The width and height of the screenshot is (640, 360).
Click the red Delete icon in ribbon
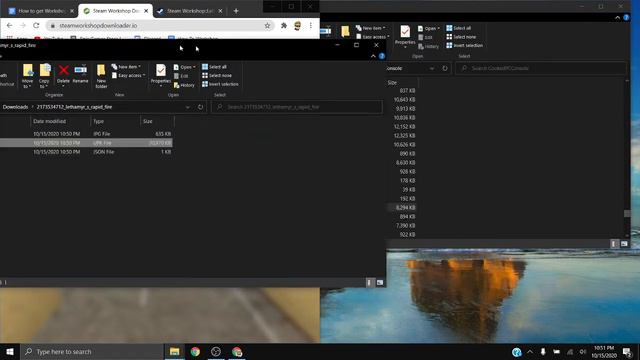click(x=63, y=70)
